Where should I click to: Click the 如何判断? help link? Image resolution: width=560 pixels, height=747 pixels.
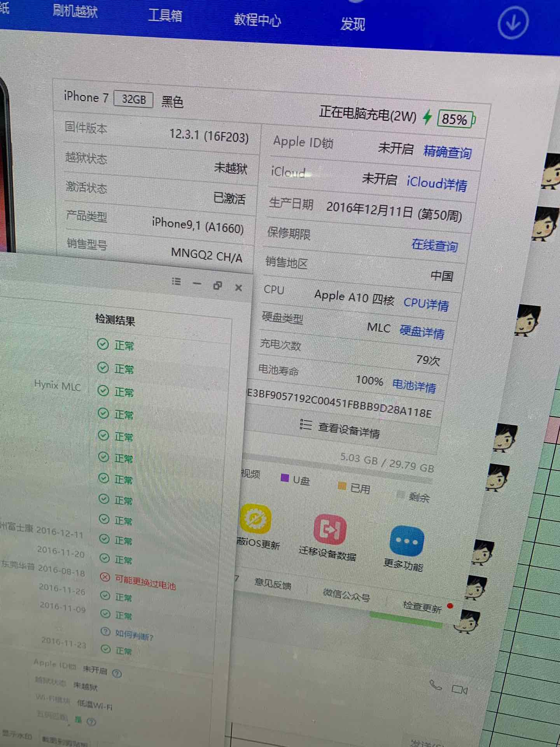(x=135, y=635)
